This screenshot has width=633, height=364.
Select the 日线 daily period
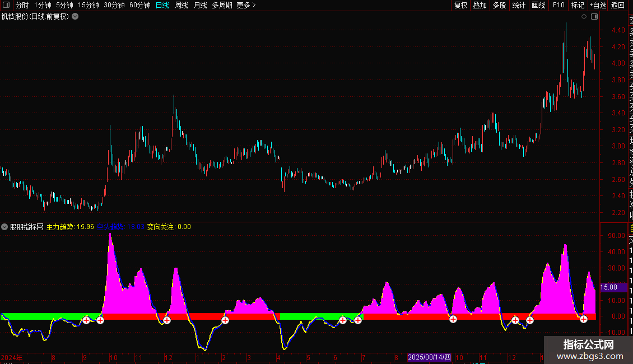point(162,5)
